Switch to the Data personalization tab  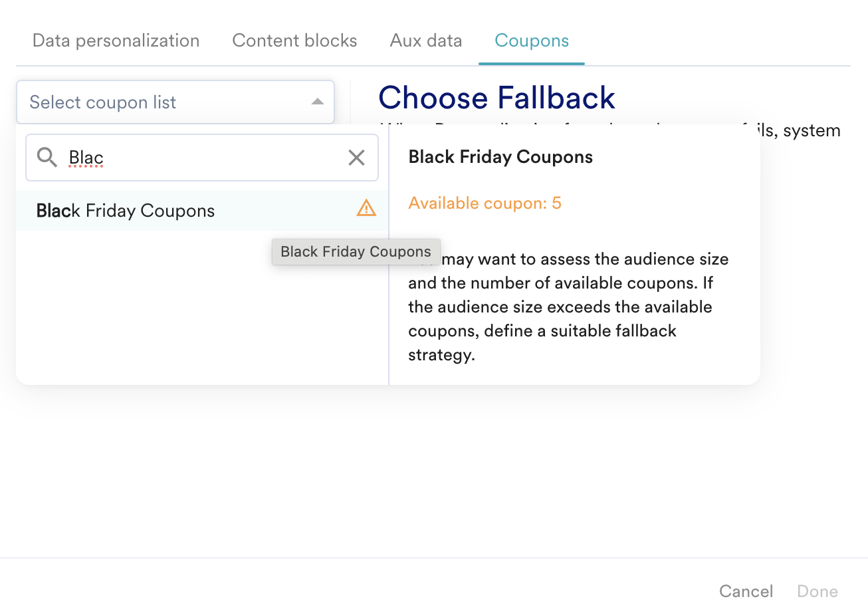(116, 41)
